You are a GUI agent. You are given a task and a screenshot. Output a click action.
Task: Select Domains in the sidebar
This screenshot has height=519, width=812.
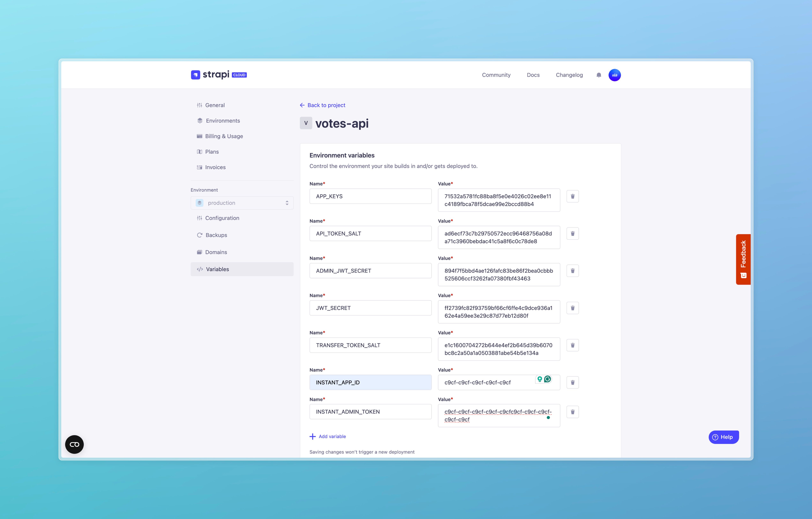[216, 252]
